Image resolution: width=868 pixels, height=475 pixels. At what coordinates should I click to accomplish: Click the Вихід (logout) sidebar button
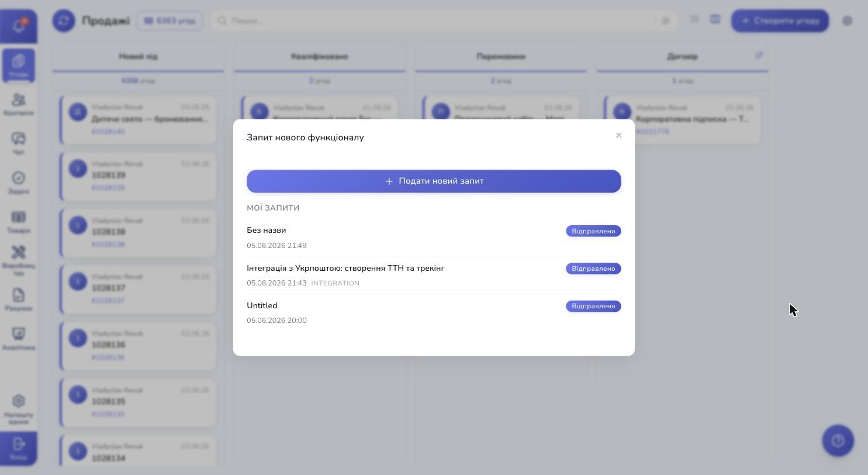pos(19,449)
